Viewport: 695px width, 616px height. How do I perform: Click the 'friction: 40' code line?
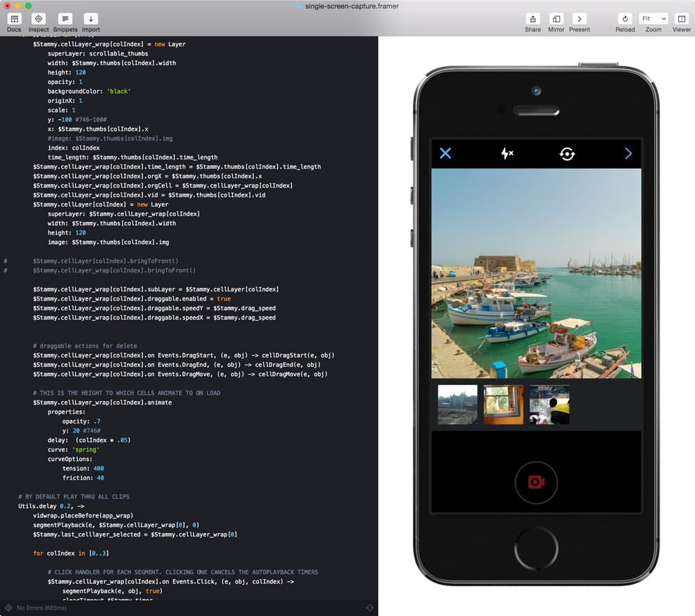click(x=83, y=478)
